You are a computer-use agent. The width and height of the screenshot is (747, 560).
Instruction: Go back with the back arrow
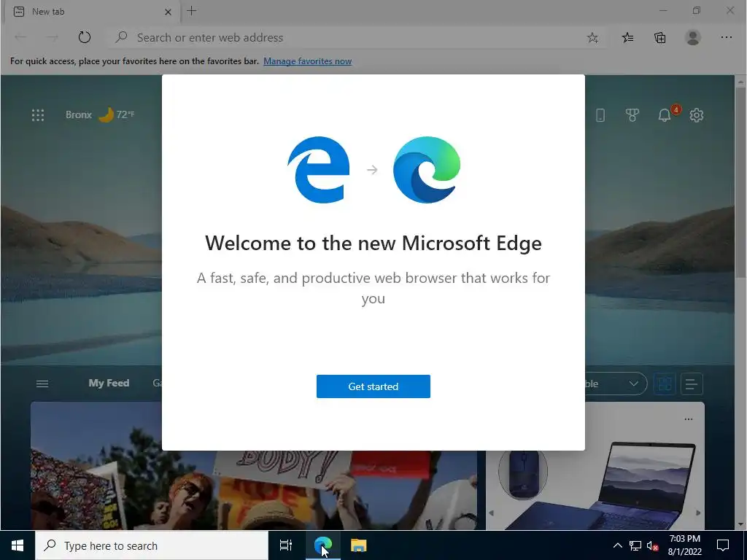pyautogui.click(x=20, y=37)
